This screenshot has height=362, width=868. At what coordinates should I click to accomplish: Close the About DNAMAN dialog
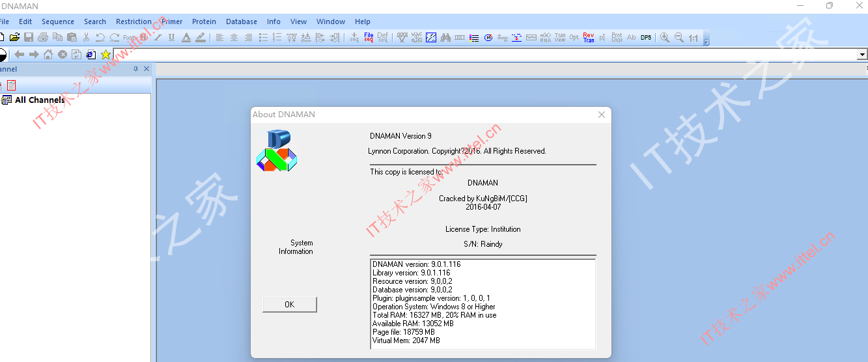pos(602,115)
